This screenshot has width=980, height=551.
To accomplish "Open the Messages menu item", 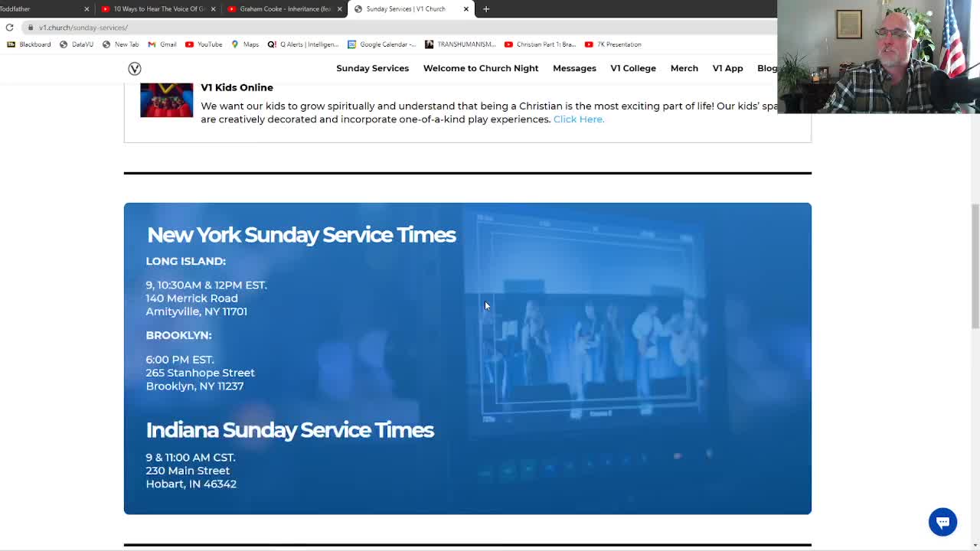I will tap(574, 68).
